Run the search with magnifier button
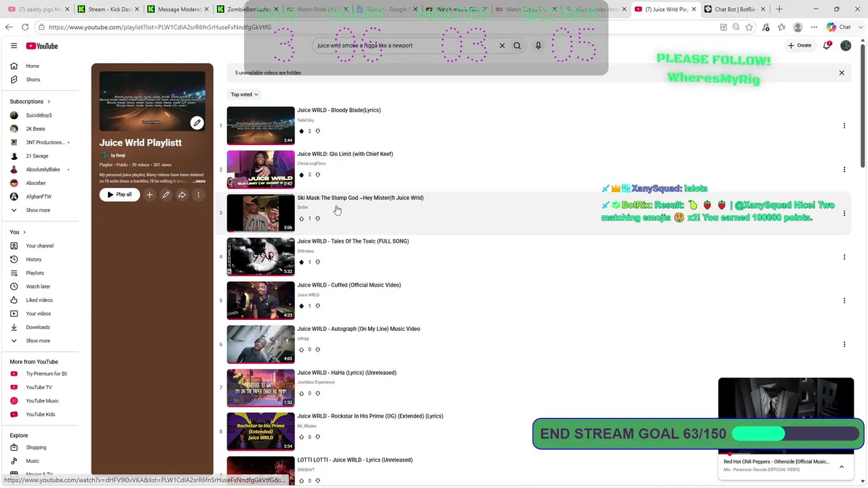Viewport: 868px width, 488px height. pyautogui.click(x=517, y=46)
